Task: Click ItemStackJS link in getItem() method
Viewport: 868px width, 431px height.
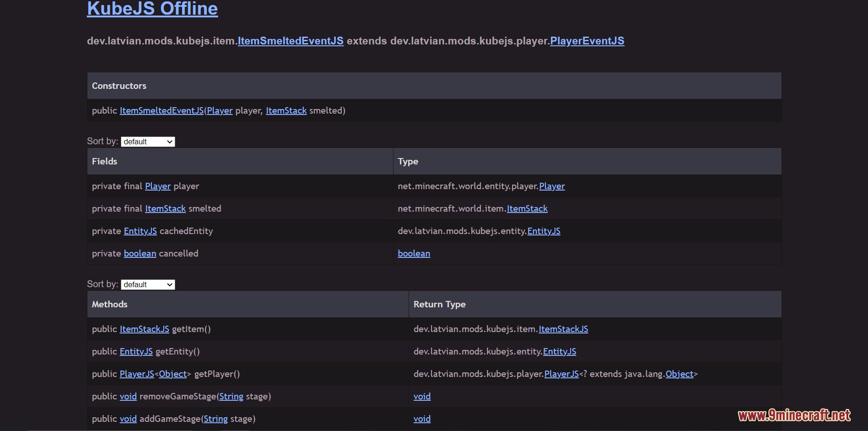Action: pyautogui.click(x=145, y=329)
